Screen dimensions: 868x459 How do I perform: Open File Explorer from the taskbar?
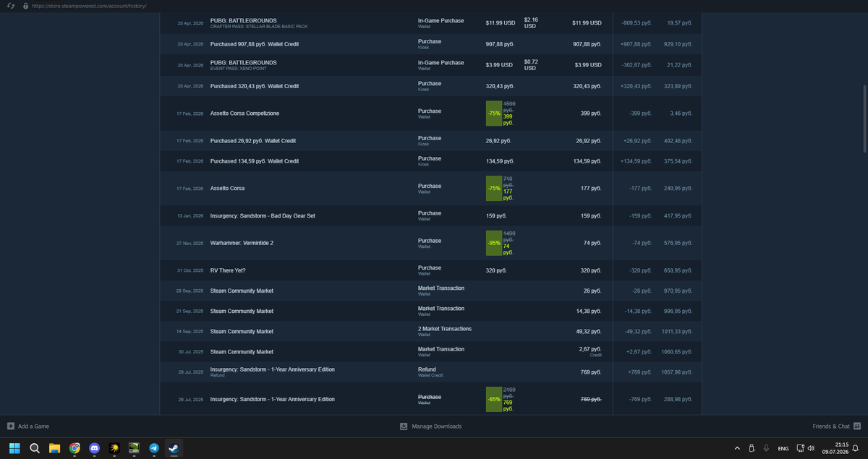tap(54, 448)
